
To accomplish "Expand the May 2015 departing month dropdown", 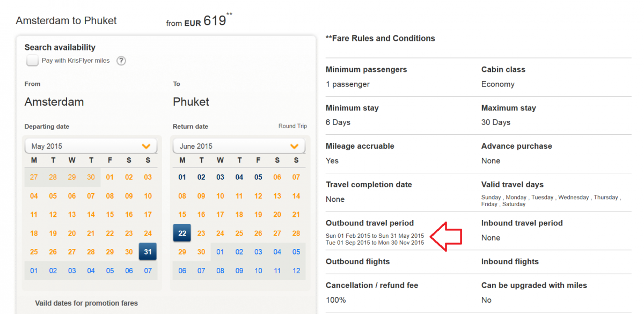I will point(91,146).
